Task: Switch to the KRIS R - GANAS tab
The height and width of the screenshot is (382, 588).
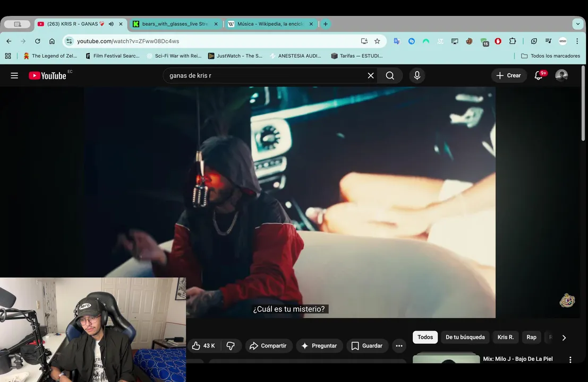Action: point(75,24)
